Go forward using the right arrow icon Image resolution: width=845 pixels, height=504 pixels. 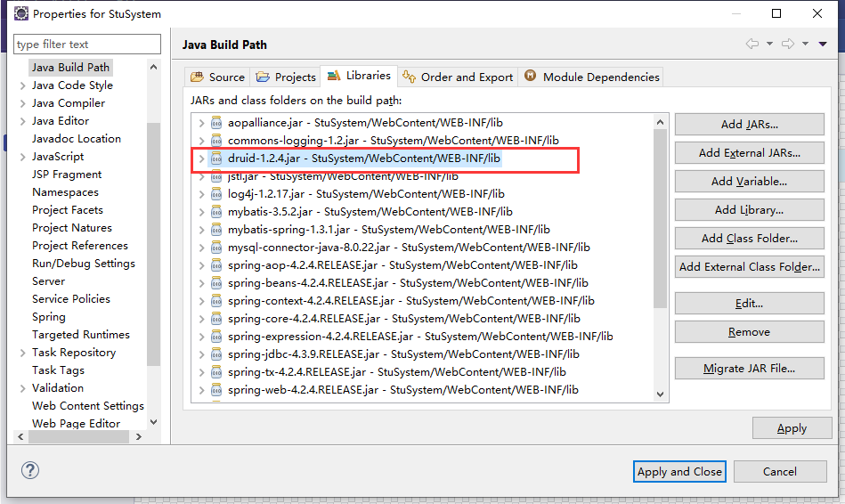pos(788,44)
